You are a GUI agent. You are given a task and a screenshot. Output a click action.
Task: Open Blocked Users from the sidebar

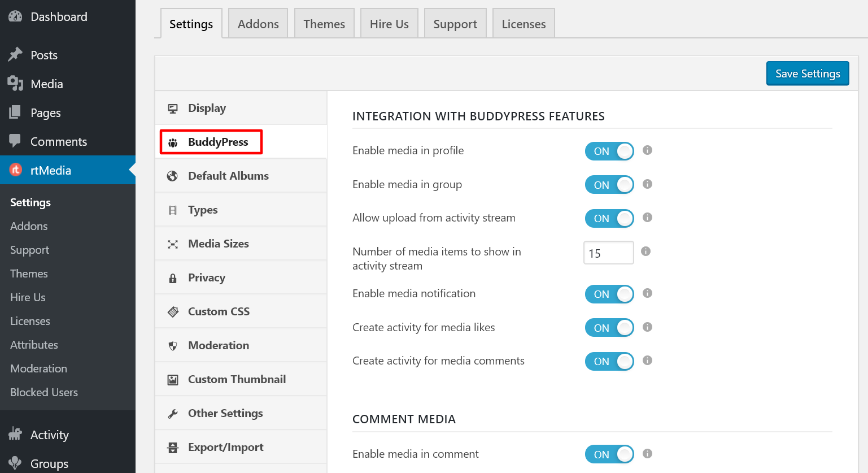click(x=43, y=392)
